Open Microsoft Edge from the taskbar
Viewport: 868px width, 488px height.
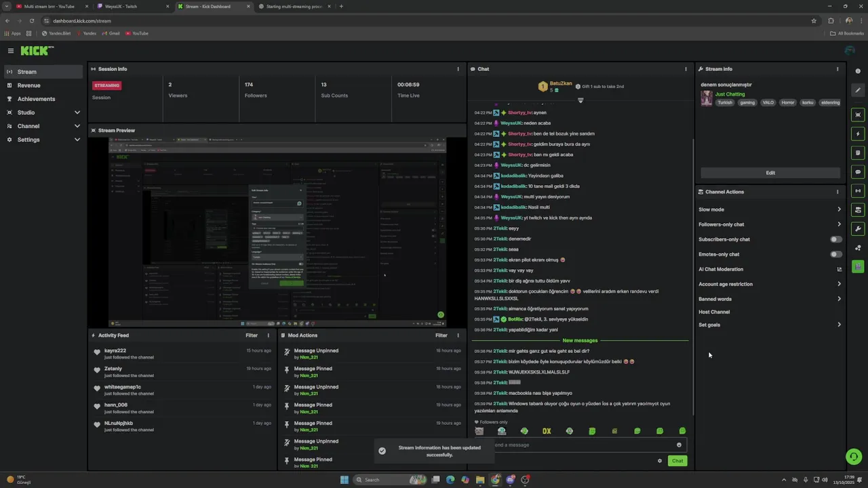(x=450, y=480)
